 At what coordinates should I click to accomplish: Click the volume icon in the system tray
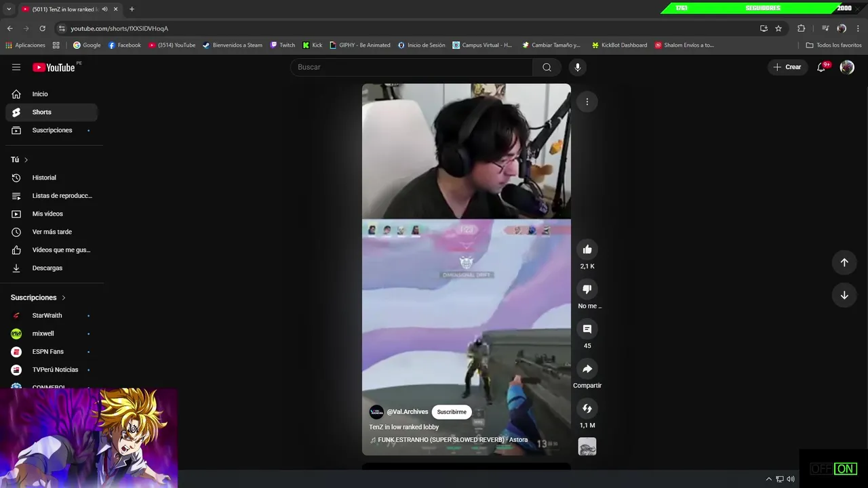(x=791, y=479)
